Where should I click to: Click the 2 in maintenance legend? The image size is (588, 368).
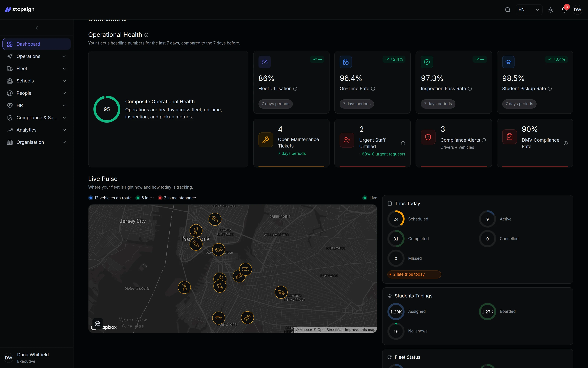pyautogui.click(x=177, y=198)
